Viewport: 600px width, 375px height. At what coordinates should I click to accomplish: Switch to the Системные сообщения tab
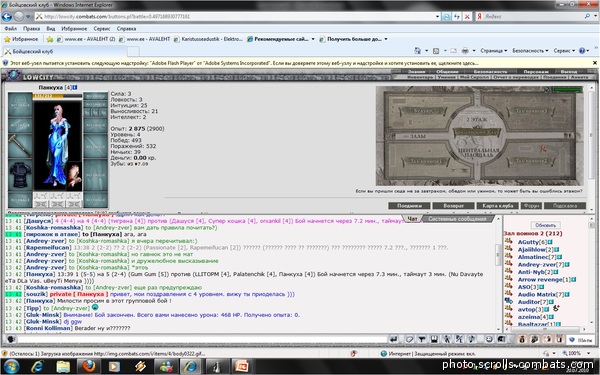[457, 219]
